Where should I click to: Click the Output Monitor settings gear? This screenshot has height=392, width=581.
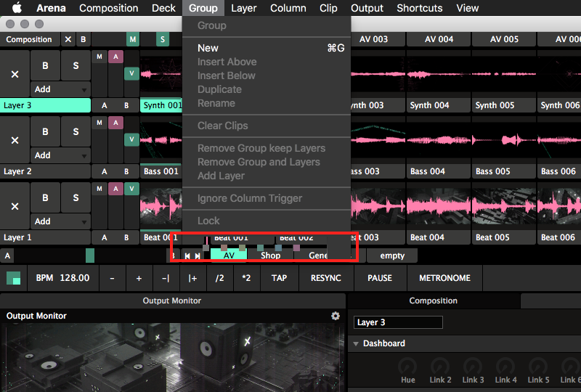tap(336, 316)
